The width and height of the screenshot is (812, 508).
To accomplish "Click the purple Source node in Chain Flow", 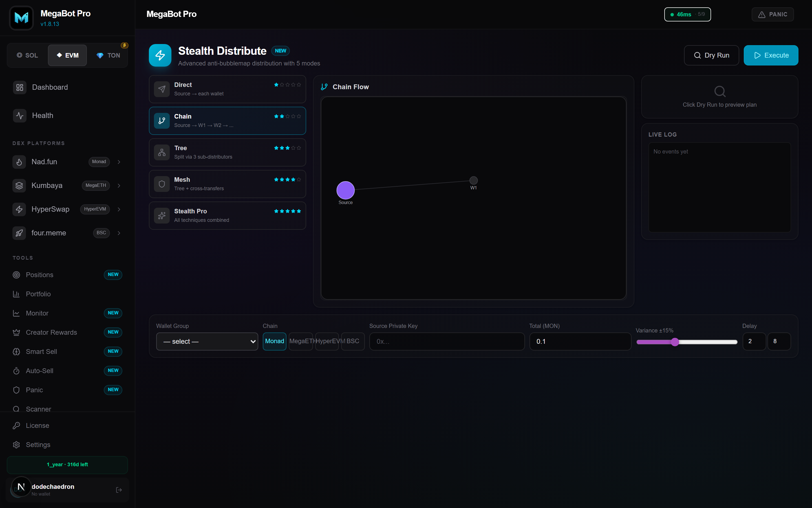I will (x=346, y=190).
